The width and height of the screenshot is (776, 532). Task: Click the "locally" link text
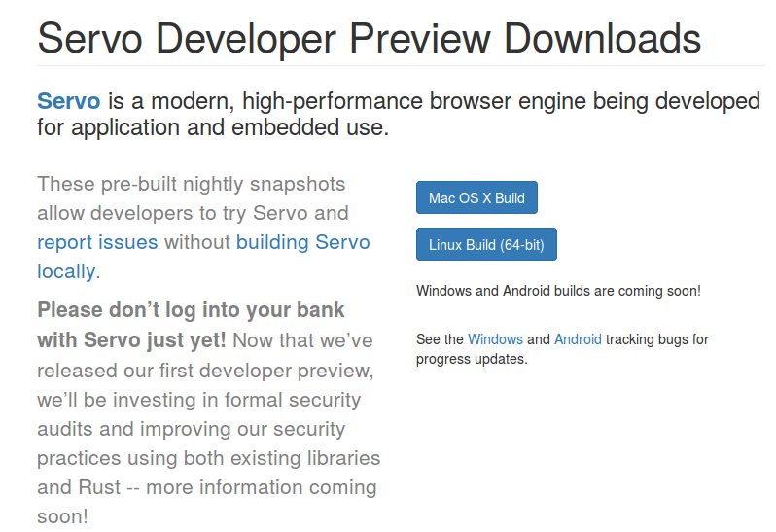(x=66, y=271)
